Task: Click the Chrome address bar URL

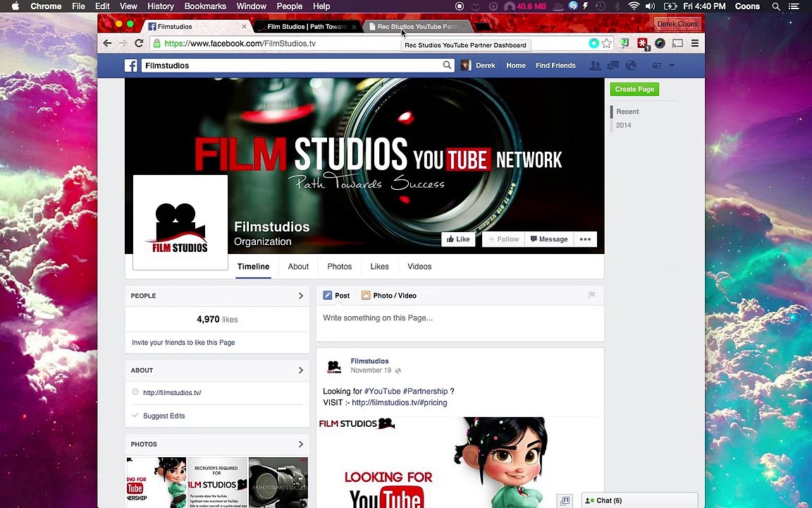Action: (240, 44)
